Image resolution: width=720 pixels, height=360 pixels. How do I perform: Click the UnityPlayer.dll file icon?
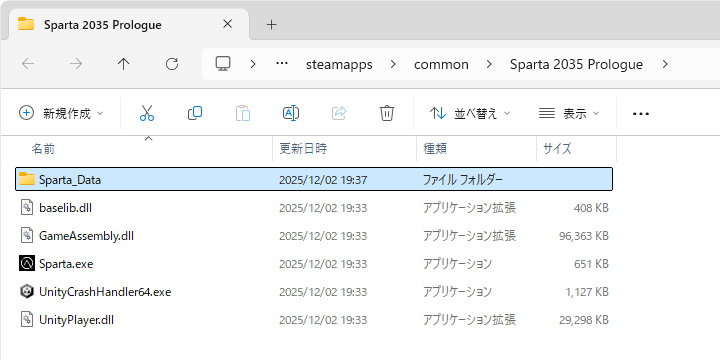pyautogui.click(x=27, y=320)
